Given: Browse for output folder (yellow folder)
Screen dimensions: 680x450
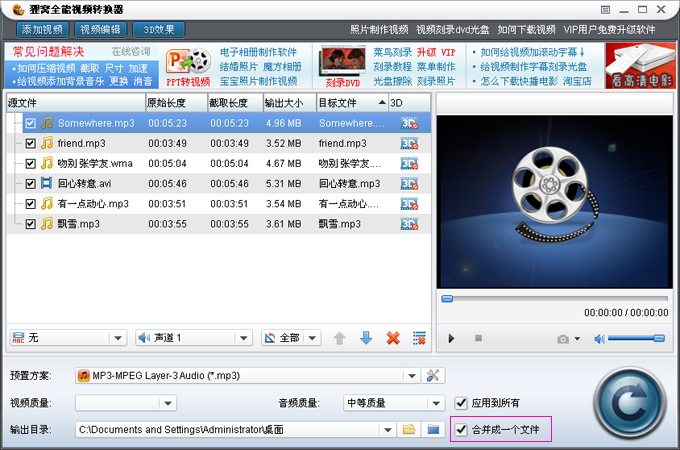Looking at the screenshot, I should point(409,430).
